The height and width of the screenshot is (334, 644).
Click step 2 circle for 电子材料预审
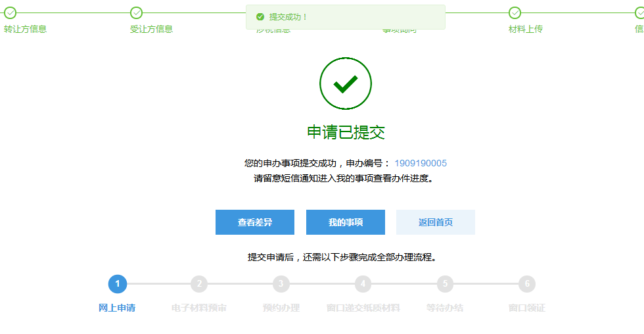click(x=199, y=284)
